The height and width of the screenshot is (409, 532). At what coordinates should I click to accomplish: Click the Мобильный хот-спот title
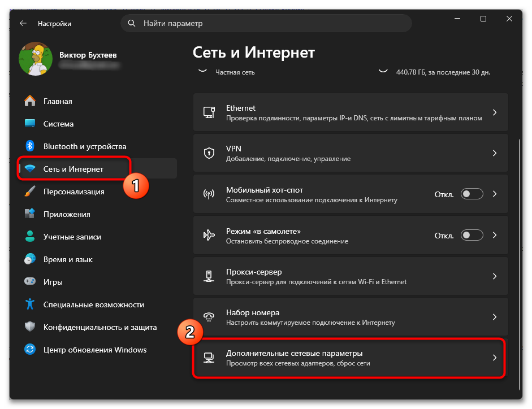point(264,190)
